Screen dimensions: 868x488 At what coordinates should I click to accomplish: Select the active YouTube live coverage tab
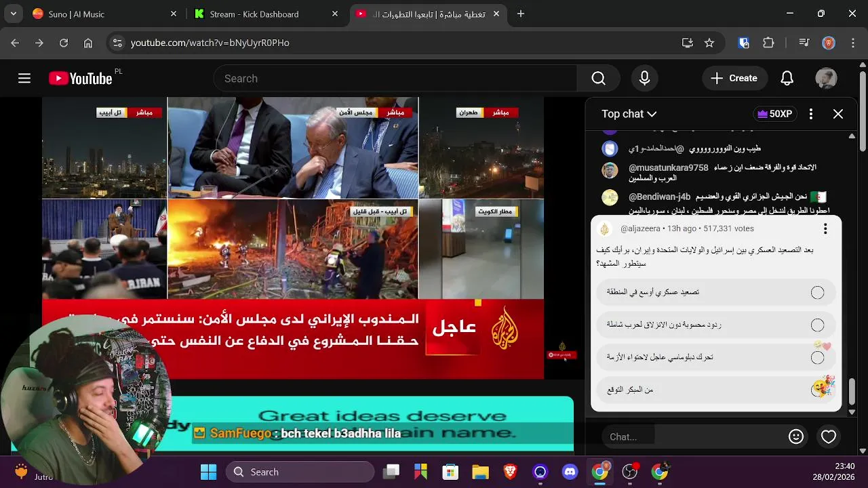coord(428,14)
